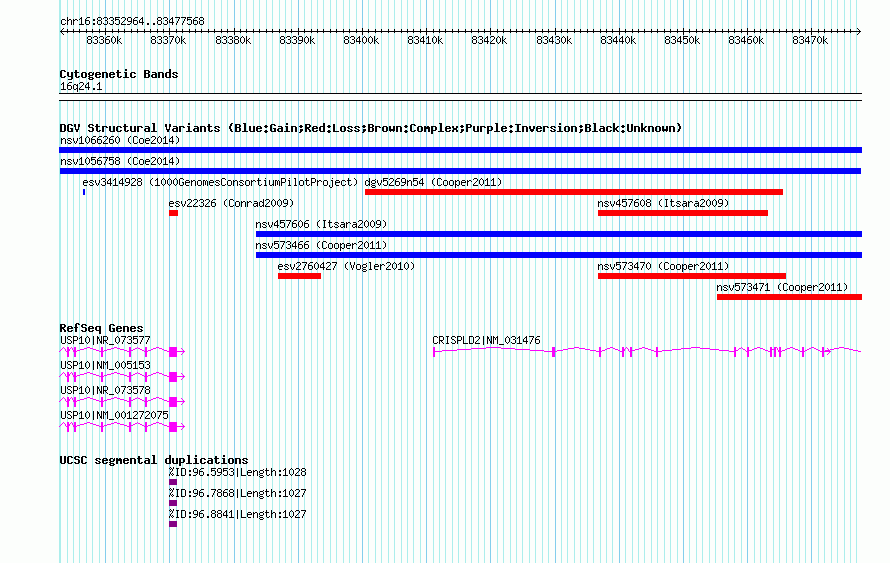Select the USP10|NM_001272075 transcript label
The image size is (890, 563).
tap(114, 415)
